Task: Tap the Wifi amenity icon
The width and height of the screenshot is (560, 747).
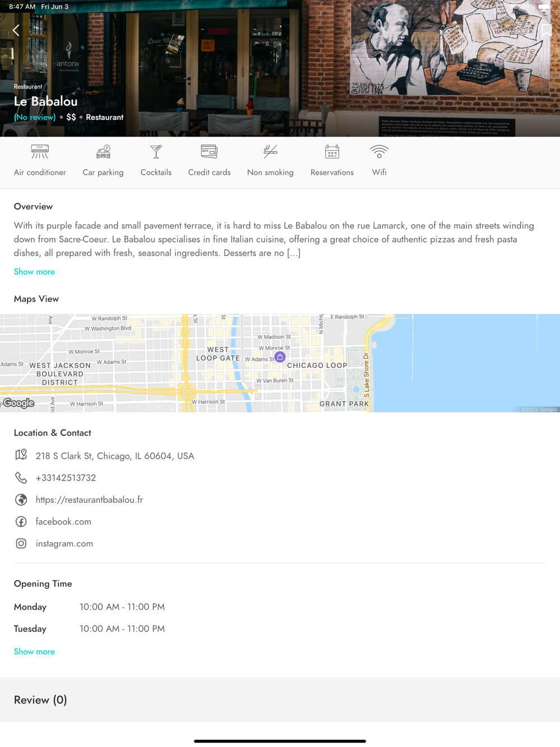Action: tap(379, 152)
